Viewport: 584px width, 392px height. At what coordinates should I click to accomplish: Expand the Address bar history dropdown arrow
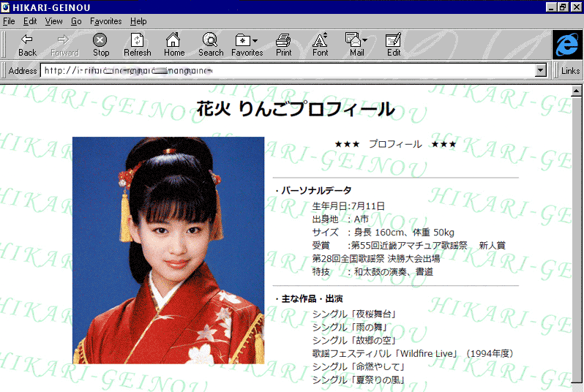[541, 71]
